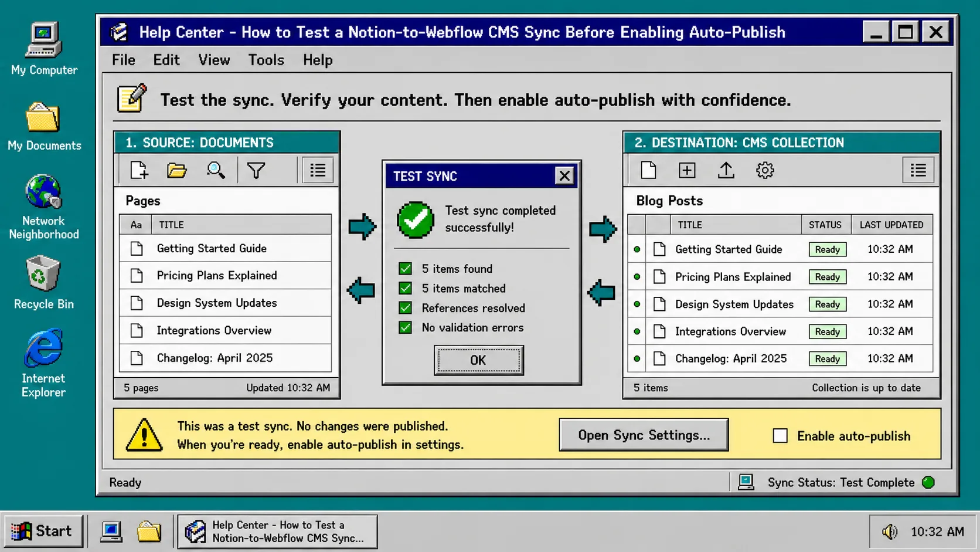
Task: Click the taskbar clock showing 10:32 AM
Action: [x=937, y=531]
